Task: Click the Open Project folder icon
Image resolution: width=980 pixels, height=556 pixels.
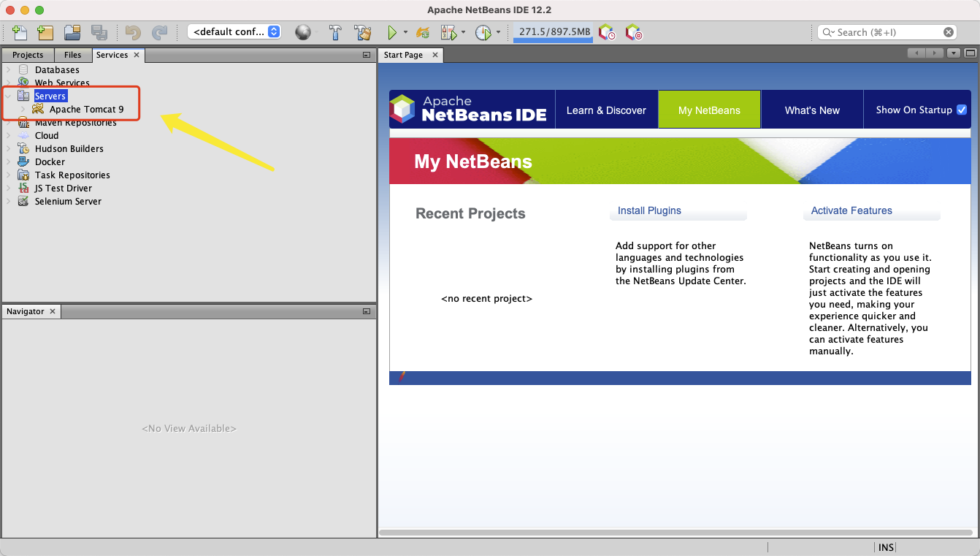Action: click(x=72, y=32)
